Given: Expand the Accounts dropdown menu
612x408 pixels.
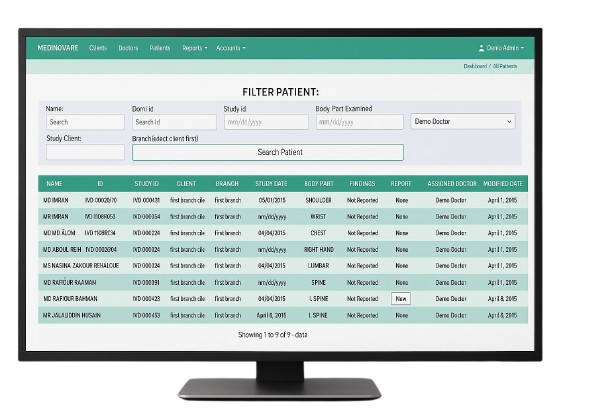Looking at the screenshot, I should (x=230, y=48).
